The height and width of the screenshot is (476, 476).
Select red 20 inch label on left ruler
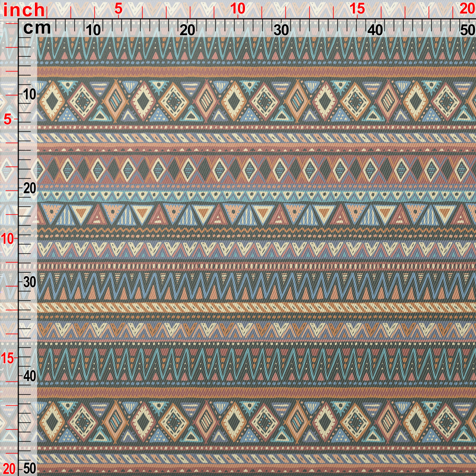point(9,468)
